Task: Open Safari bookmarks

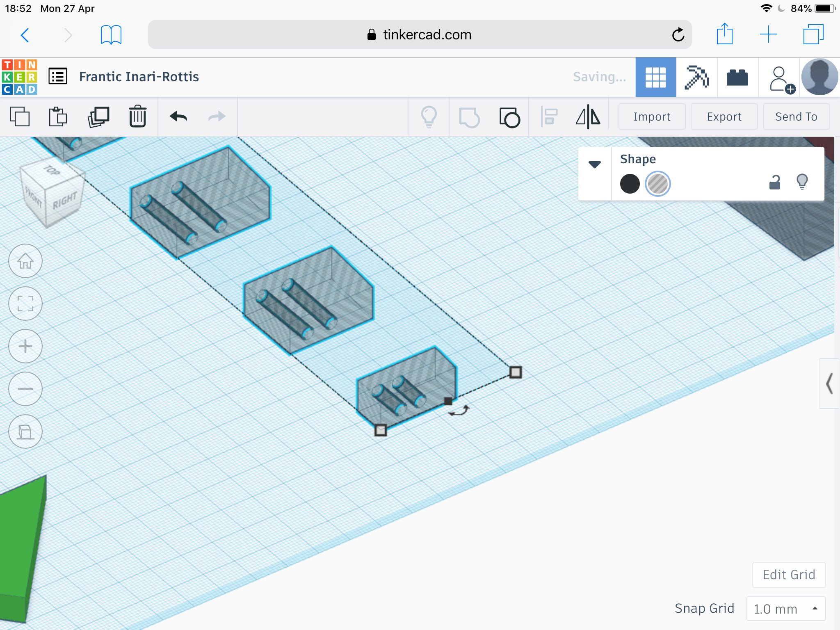Action: pyautogui.click(x=111, y=35)
